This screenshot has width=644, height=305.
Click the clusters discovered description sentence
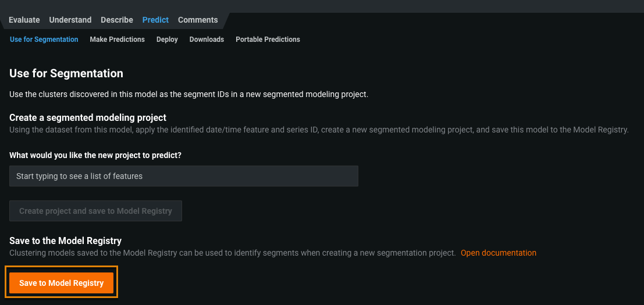point(189,94)
